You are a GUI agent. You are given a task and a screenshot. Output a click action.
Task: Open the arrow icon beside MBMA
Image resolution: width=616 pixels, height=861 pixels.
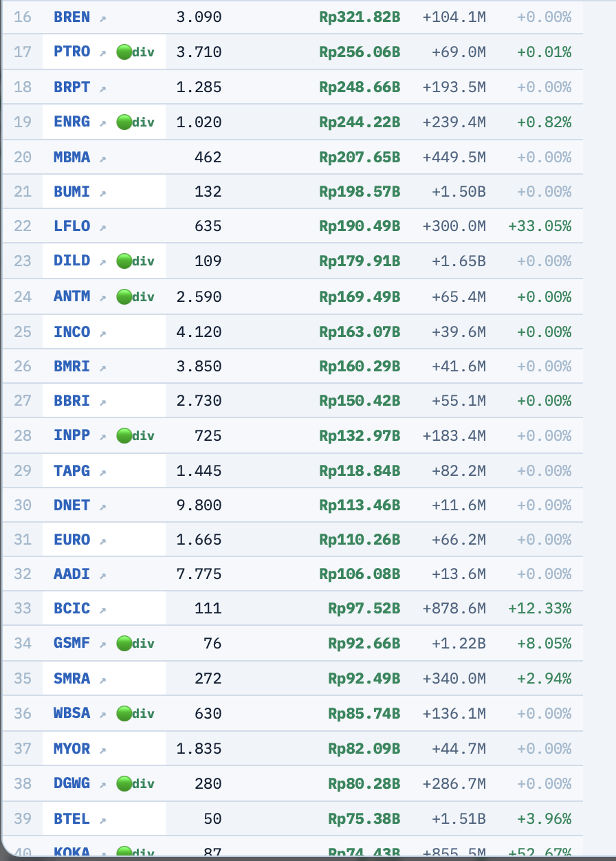[x=102, y=159]
